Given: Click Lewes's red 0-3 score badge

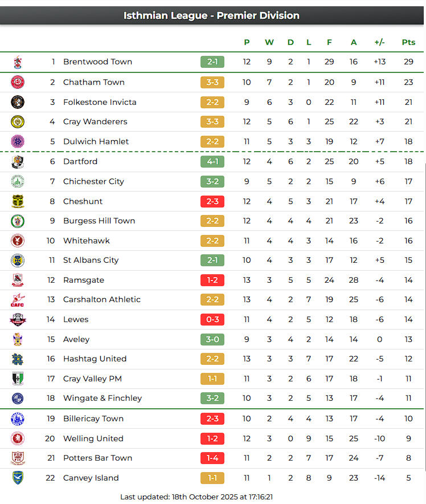Looking at the screenshot, I should click(212, 319).
